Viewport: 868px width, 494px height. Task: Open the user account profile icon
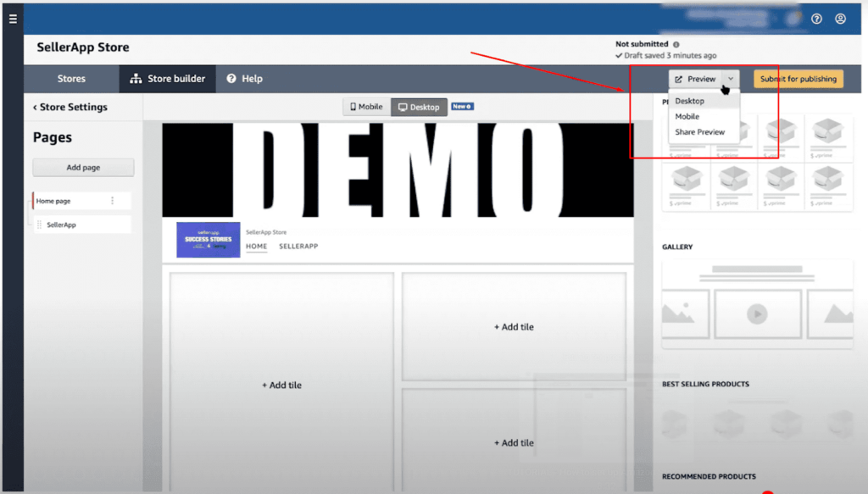[x=840, y=19]
